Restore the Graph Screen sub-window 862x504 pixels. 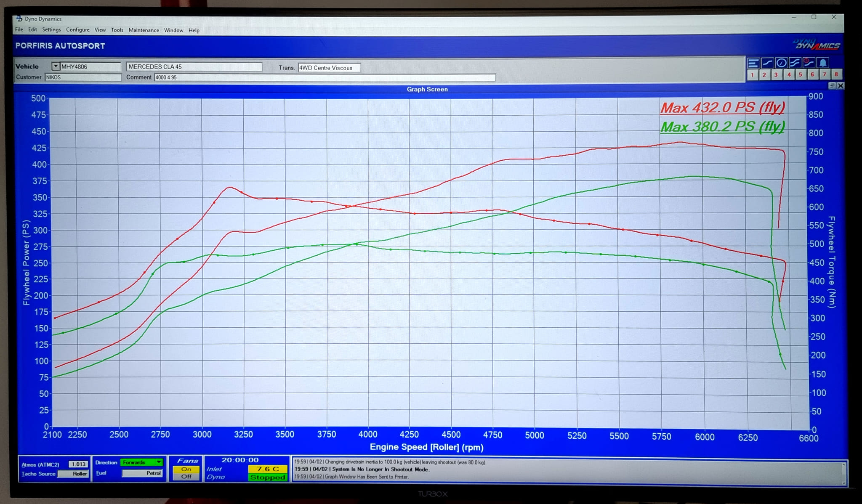click(832, 86)
